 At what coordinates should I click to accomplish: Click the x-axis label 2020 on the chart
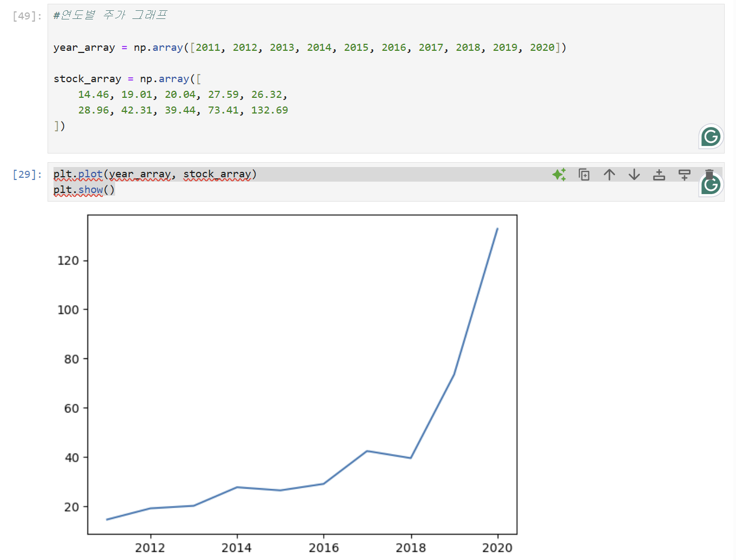click(497, 548)
